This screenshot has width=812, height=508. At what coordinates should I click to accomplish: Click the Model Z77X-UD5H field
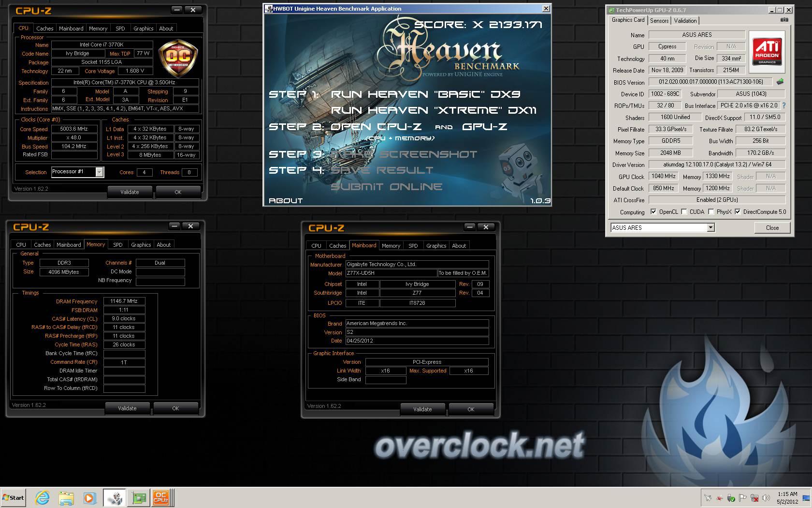pyautogui.click(x=391, y=273)
